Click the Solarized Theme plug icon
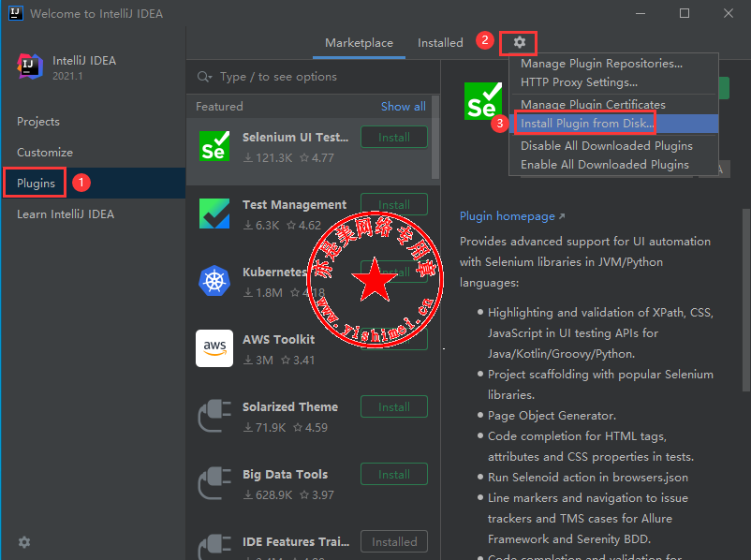The height and width of the screenshot is (560, 751). 214,416
